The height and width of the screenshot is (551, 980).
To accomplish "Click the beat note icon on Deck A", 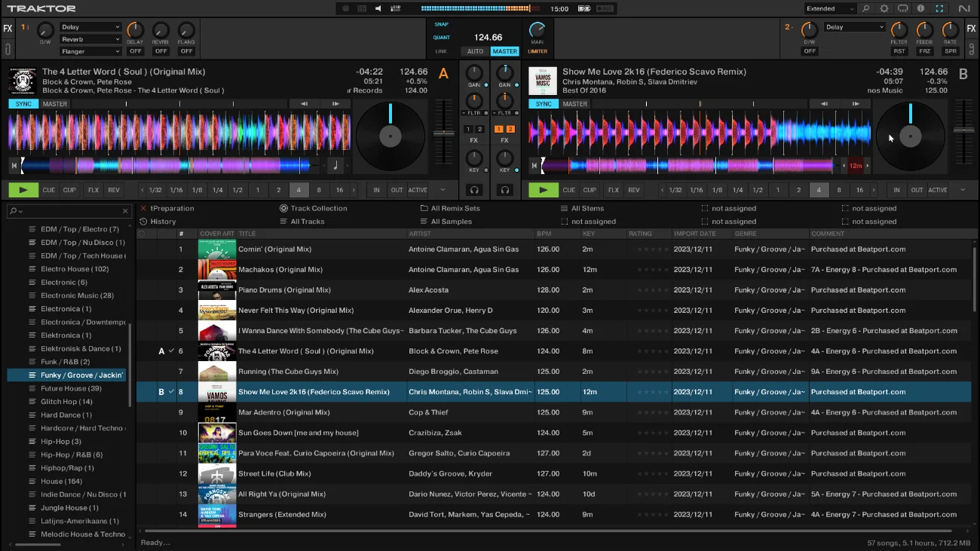I will click(x=335, y=165).
